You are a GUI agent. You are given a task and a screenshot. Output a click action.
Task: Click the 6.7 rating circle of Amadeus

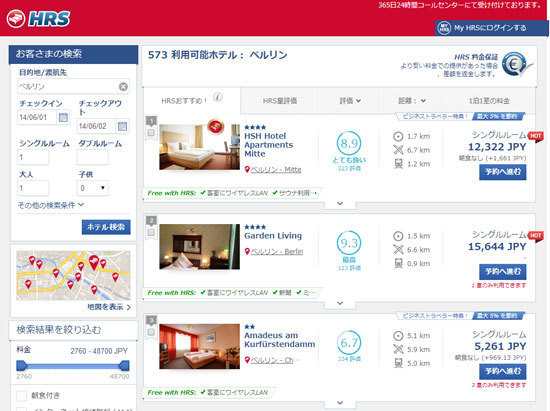(349, 343)
